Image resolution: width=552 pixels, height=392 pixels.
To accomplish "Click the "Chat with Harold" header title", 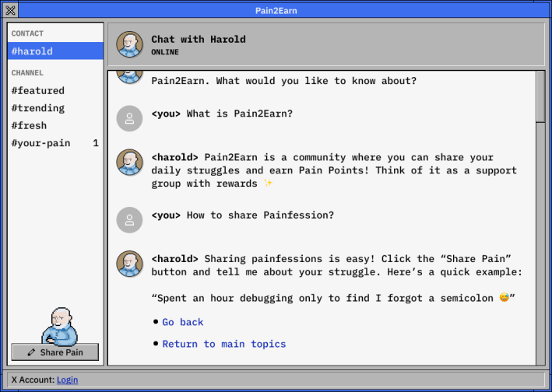I will 198,39.
